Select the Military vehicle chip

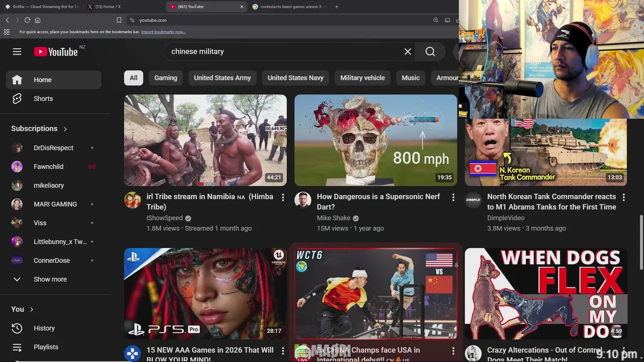[x=362, y=78]
